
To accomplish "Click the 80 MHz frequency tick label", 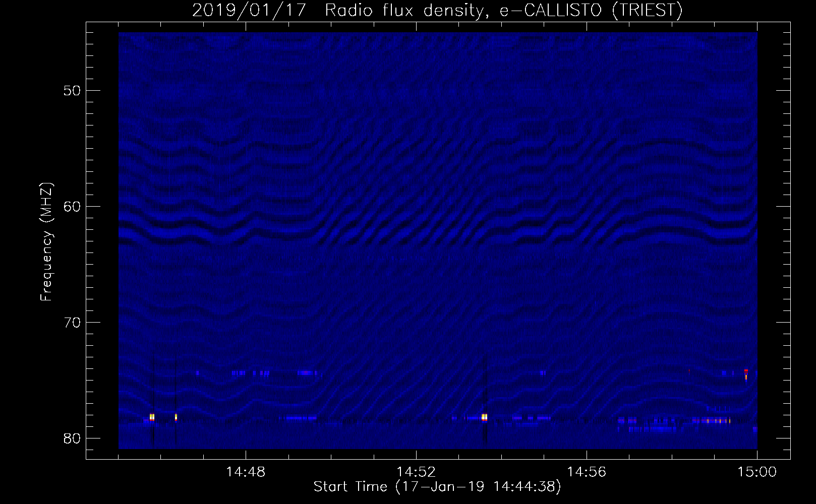I will pos(72,438).
